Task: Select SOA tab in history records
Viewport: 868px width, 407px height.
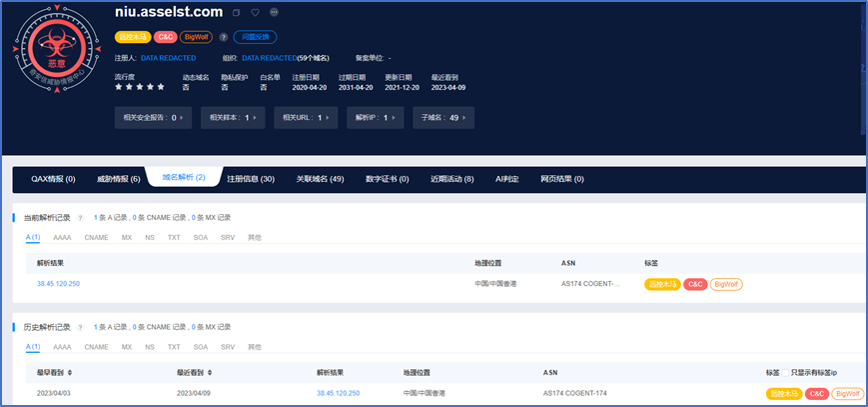Action: [x=201, y=347]
